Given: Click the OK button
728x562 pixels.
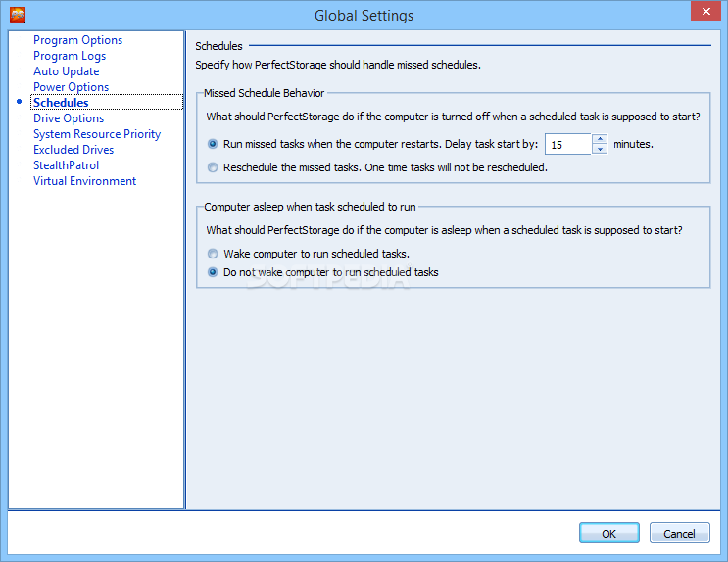Looking at the screenshot, I should click(x=609, y=533).
